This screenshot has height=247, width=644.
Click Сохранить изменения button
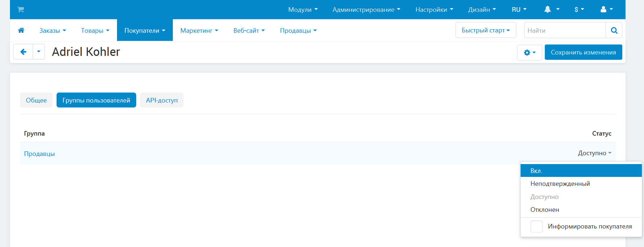click(583, 52)
